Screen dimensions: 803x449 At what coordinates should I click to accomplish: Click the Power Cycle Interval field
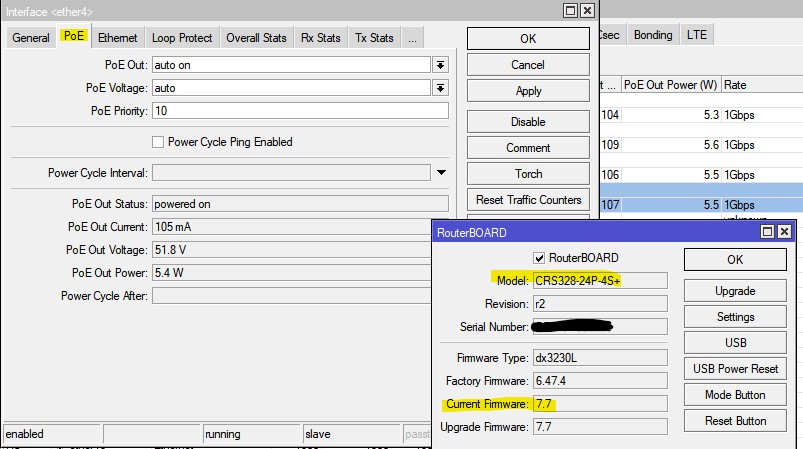click(291, 173)
